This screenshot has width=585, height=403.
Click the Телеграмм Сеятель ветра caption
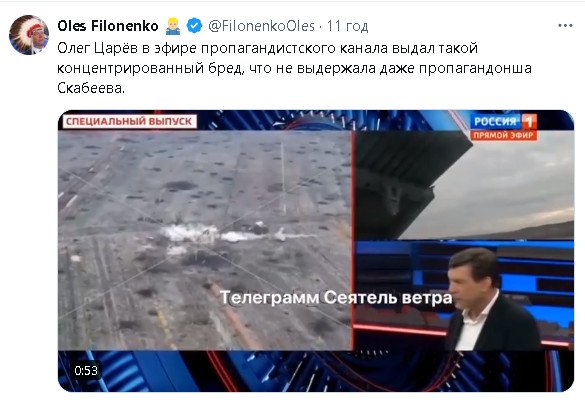pos(336,298)
